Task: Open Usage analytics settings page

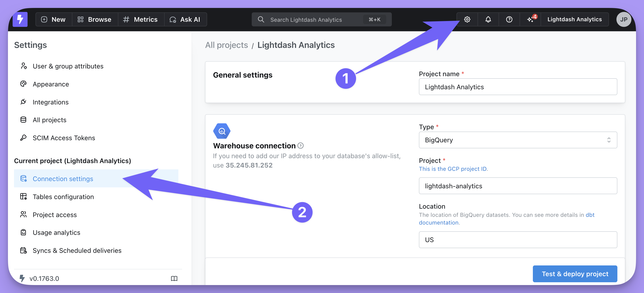Action: click(x=57, y=232)
